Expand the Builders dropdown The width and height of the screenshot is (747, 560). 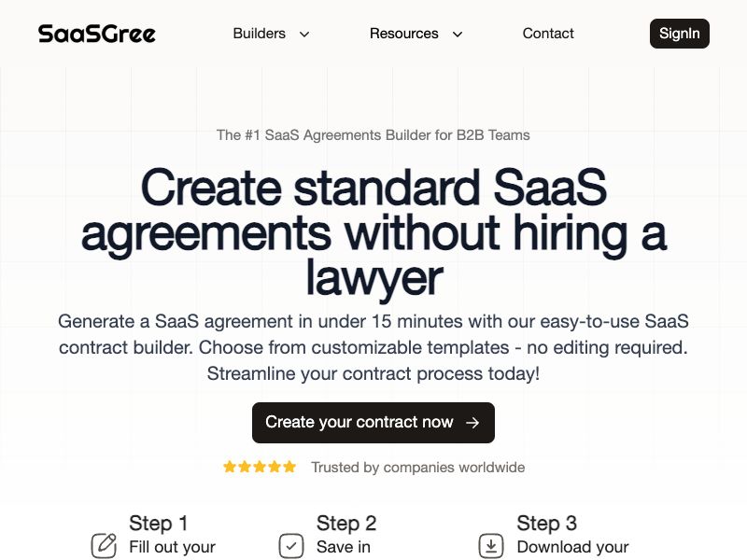[261, 34]
